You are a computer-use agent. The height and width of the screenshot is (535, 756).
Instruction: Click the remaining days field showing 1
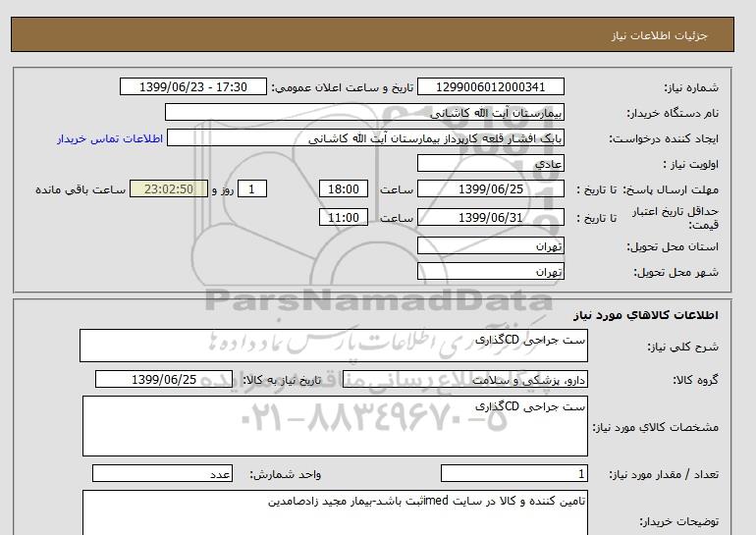coord(252,188)
